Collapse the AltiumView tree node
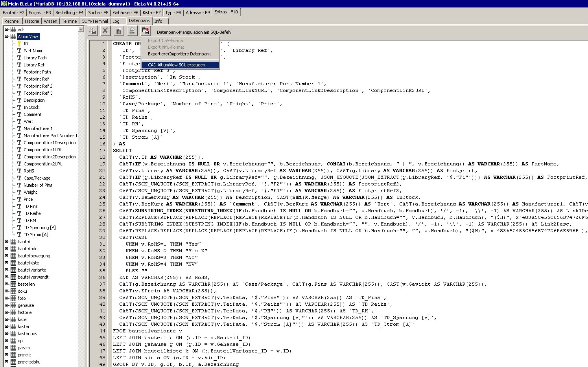 point(7,37)
